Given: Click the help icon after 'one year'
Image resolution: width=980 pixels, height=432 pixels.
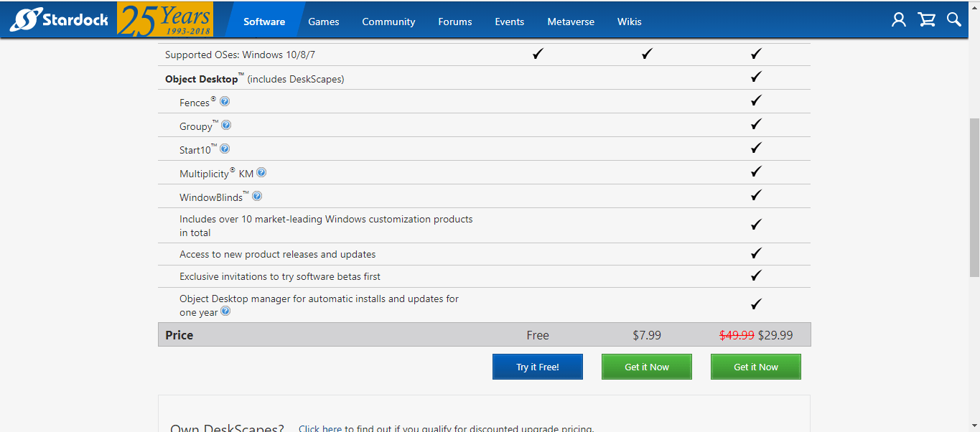Looking at the screenshot, I should [225, 311].
